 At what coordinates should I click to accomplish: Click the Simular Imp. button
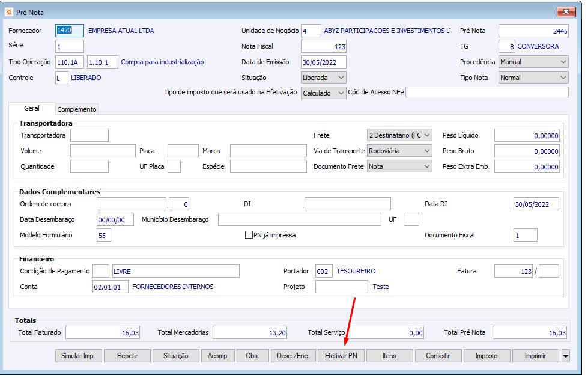point(79,356)
